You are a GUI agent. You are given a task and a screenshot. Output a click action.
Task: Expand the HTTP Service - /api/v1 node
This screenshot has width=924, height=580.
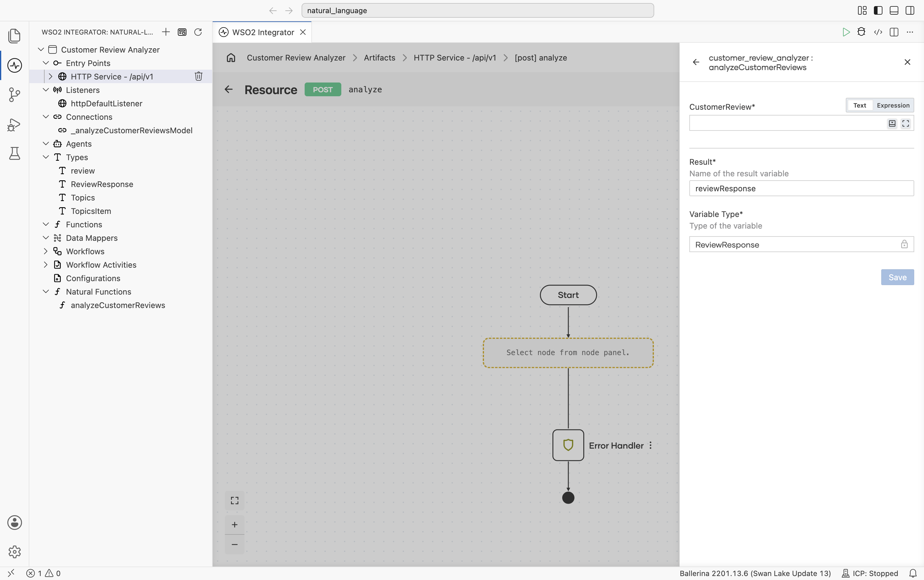point(50,76)
